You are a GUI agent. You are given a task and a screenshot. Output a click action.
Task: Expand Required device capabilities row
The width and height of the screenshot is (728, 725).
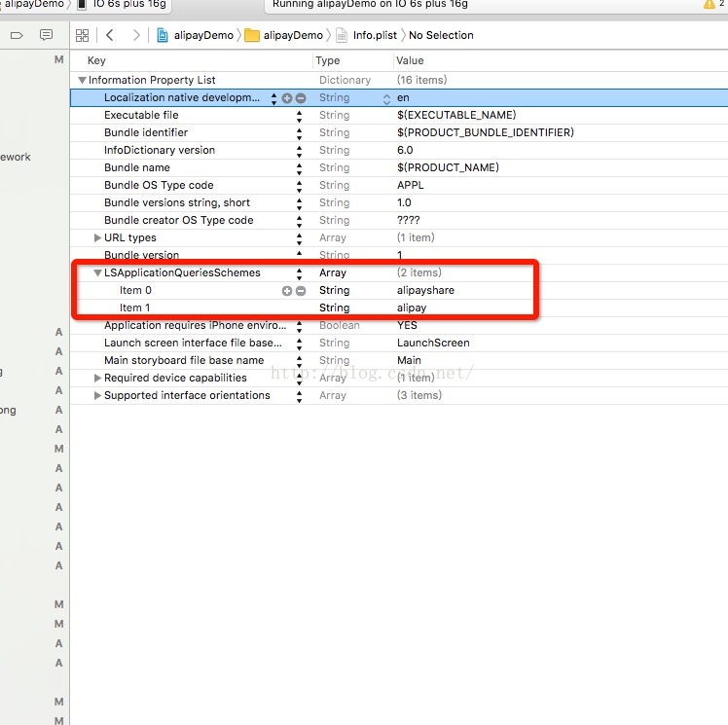(x=97, y=379)
